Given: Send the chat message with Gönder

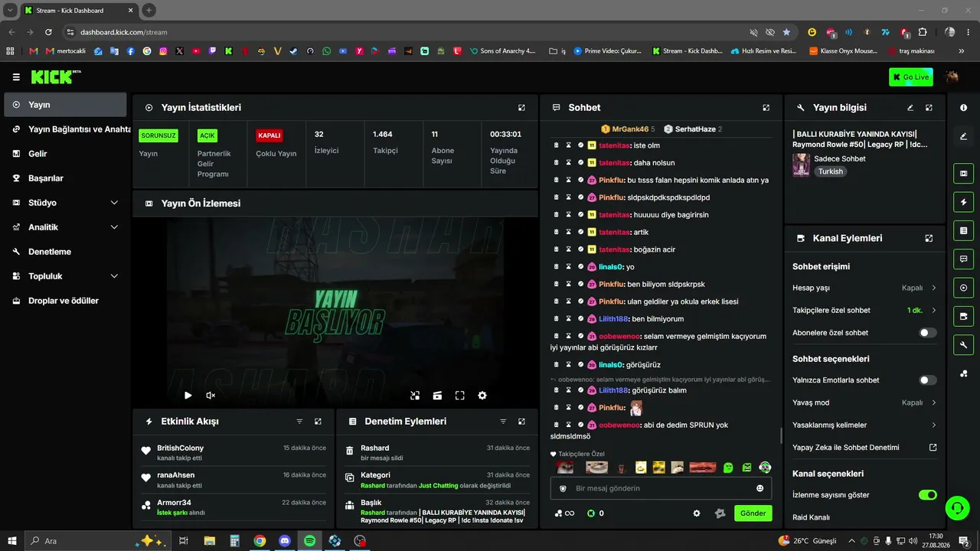Looking at the screenshot, I should (753, 514).
